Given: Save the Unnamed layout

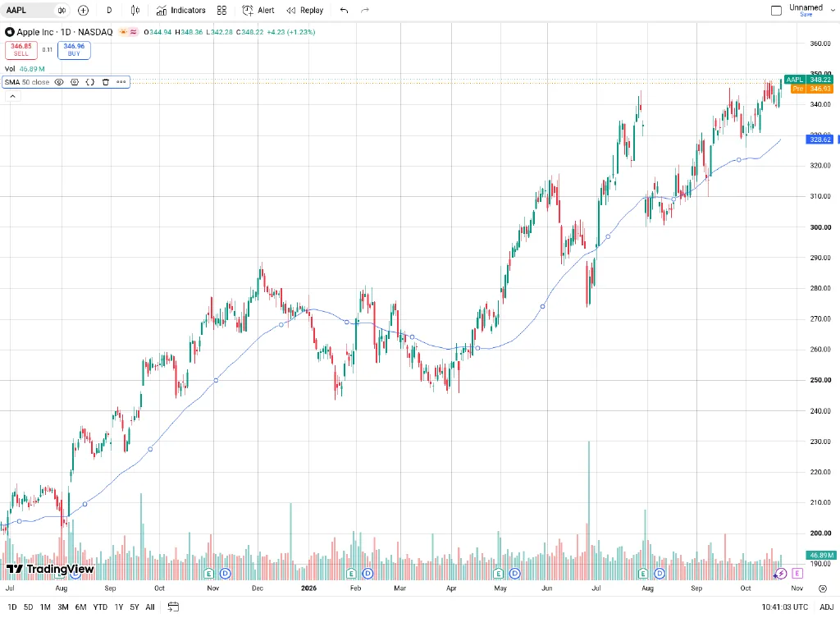Looking at the screenshot, I should [806, 15].
